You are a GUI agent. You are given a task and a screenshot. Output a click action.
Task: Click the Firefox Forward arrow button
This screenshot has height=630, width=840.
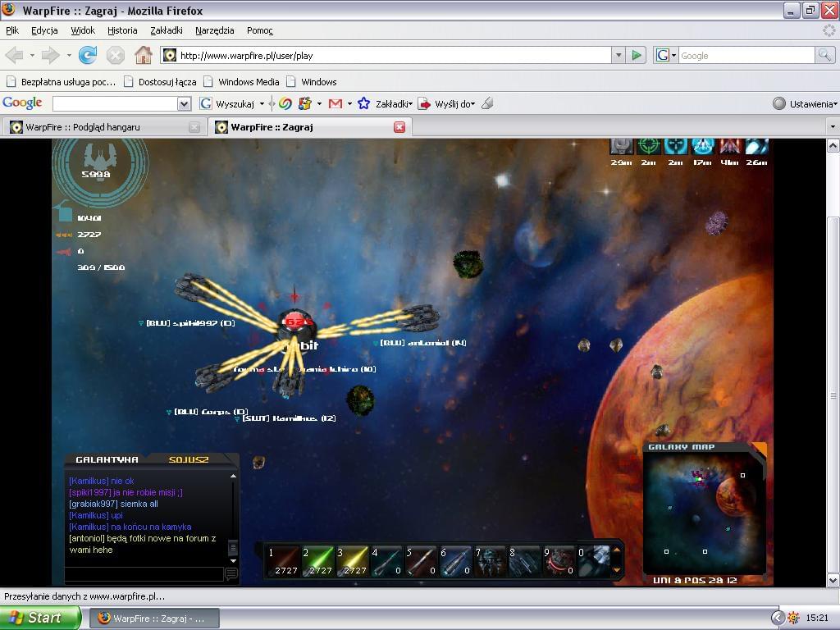[50, 55]
